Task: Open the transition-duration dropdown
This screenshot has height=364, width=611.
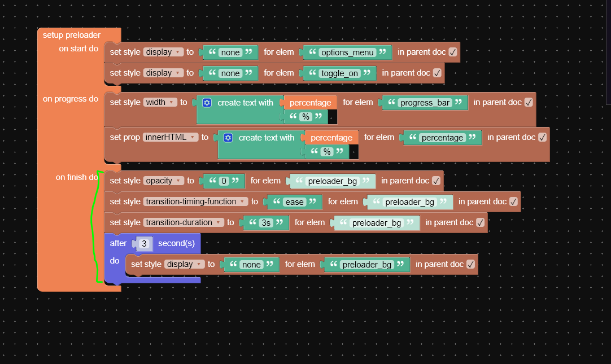Action: (x=184, y=222)
